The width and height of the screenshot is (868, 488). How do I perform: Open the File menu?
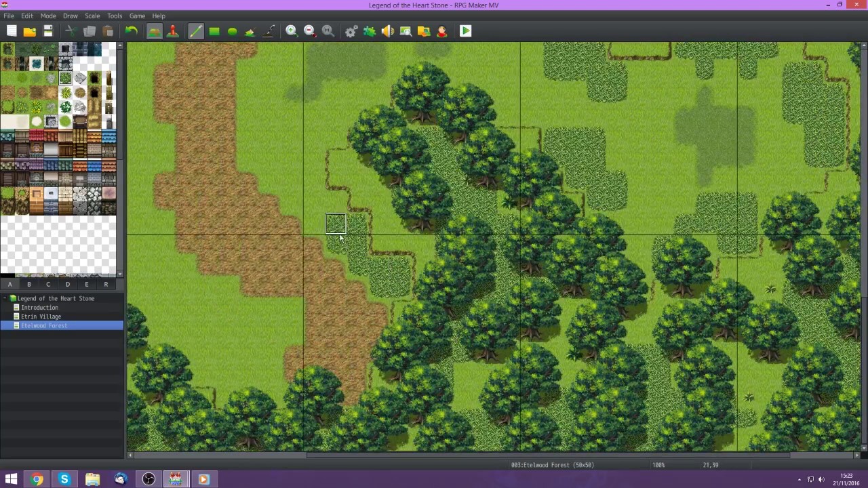[x=9, y=16]
